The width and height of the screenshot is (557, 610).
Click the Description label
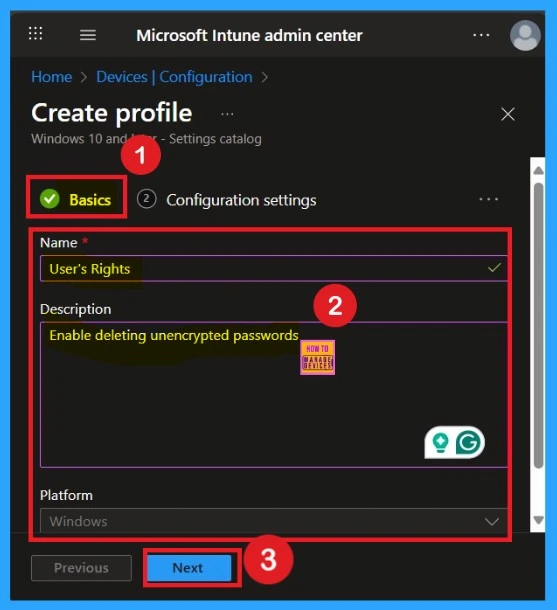75,309
